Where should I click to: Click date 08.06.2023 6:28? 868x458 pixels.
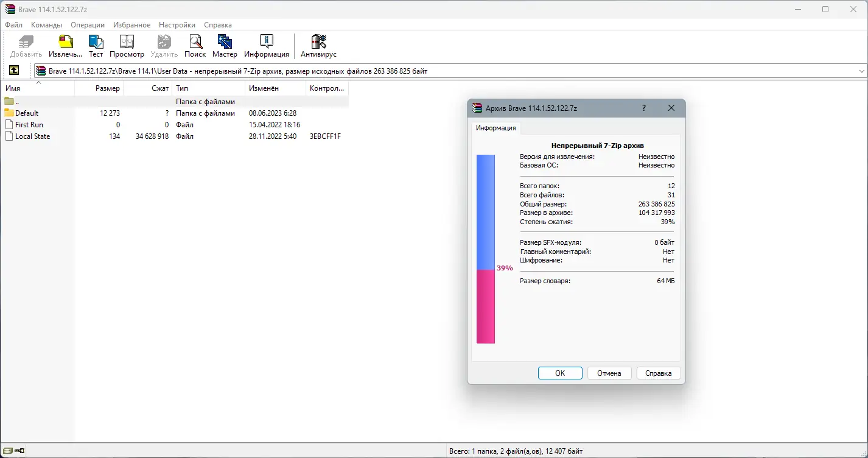(x=273, y=113)
